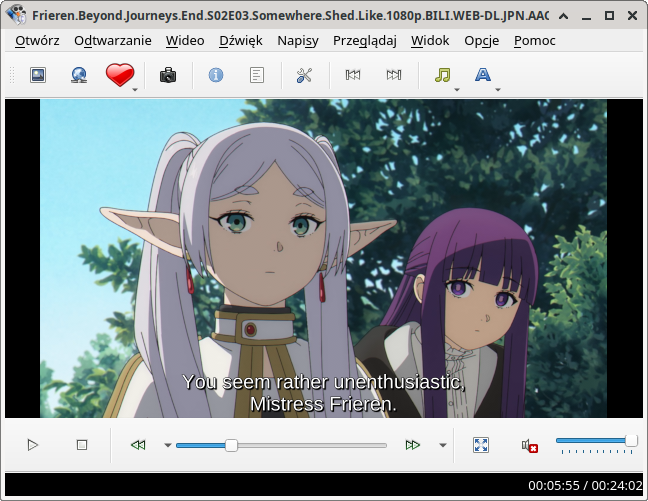The height and width of the screenshot is (501, 648).
Task: Show file information with the blue info icon
Action: click(x=215, y=75)
